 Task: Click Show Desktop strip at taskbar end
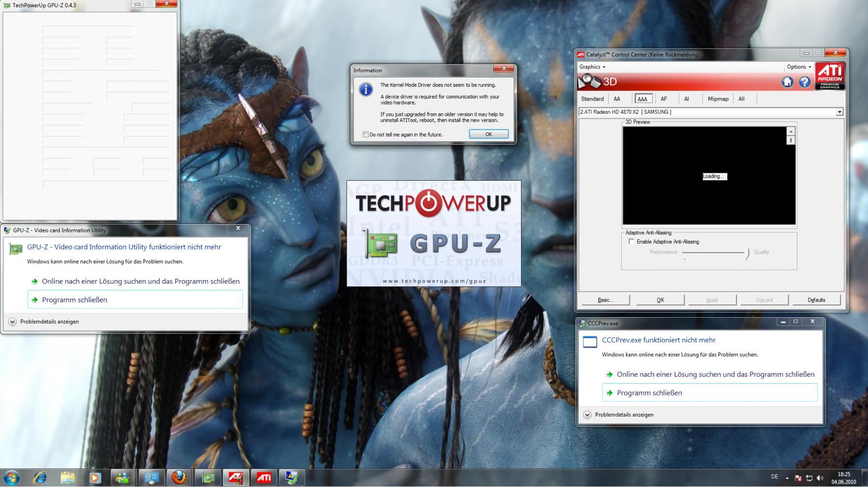click(865, 478)
